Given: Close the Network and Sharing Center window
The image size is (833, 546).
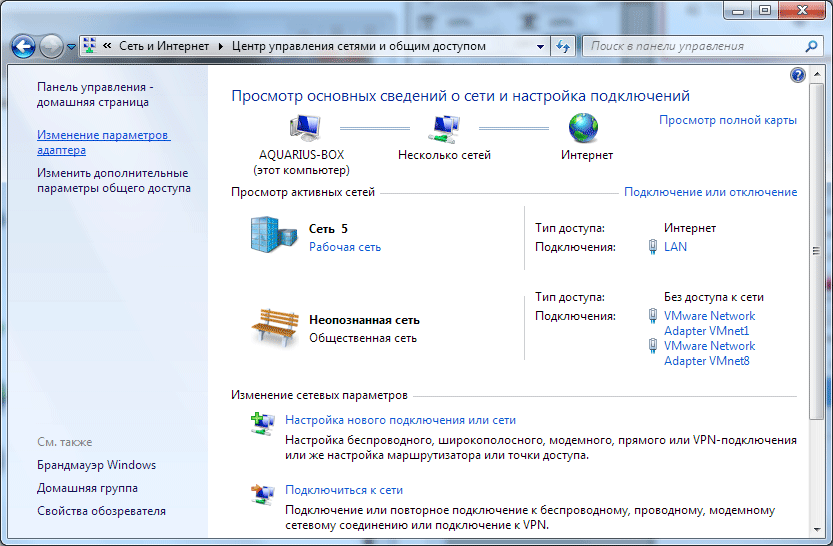Looking at the screenshot, I should point(802,10).
